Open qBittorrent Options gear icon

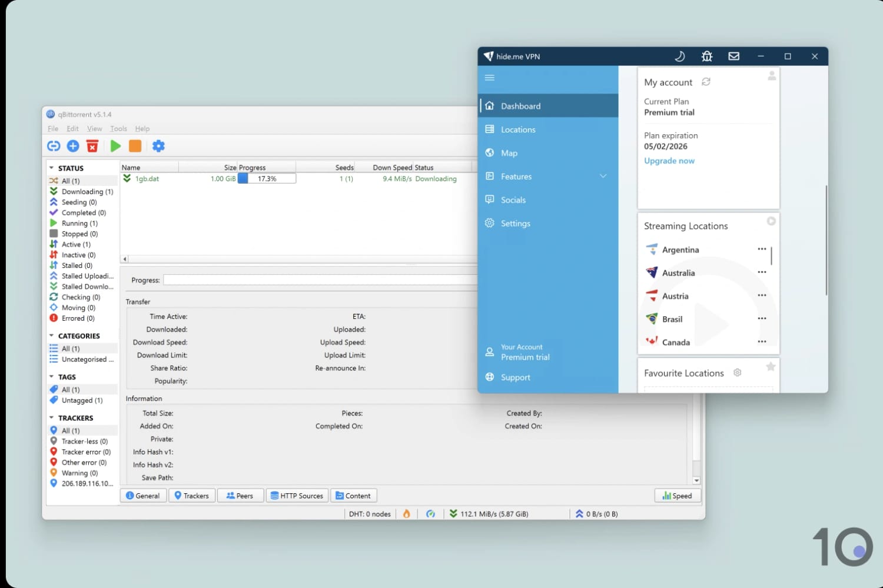point(158,146)
